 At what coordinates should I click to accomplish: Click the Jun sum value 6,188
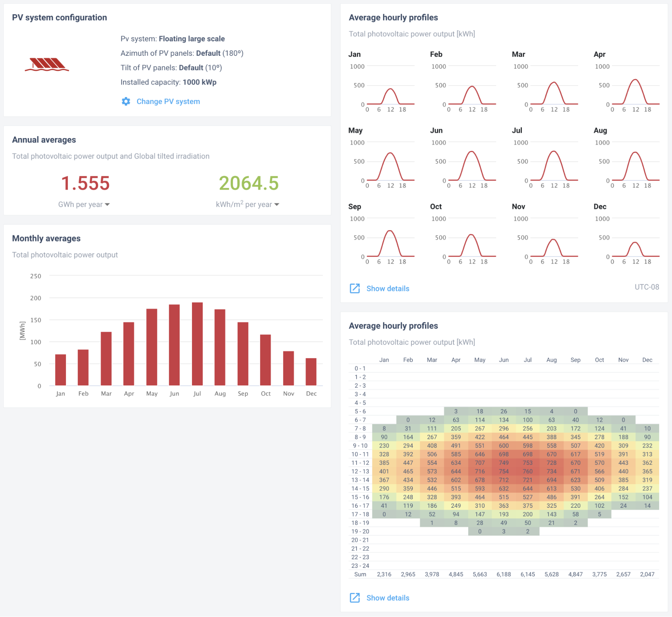tap(504, 574)
